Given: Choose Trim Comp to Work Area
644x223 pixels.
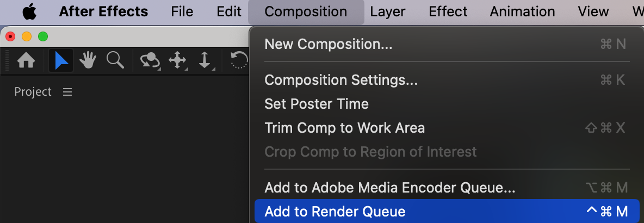Looking at the screenshot, I should (x=344, y=128).
